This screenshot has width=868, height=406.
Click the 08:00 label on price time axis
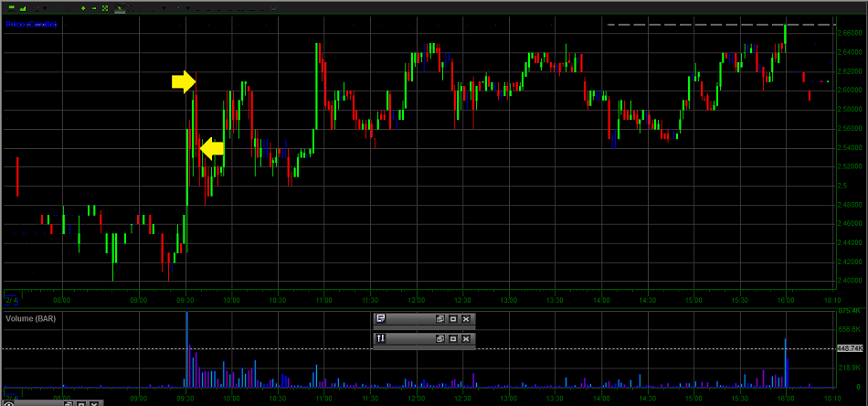[x=62, y=300]
